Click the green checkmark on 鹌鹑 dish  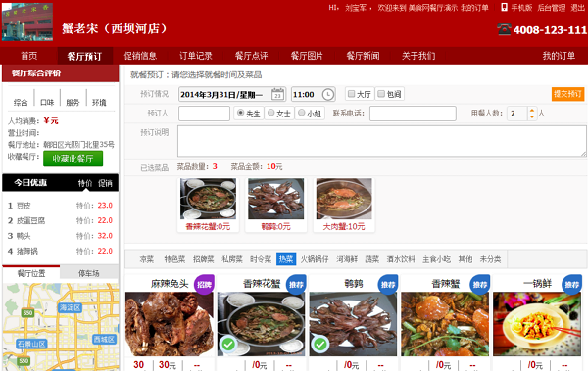pos(319,344)
